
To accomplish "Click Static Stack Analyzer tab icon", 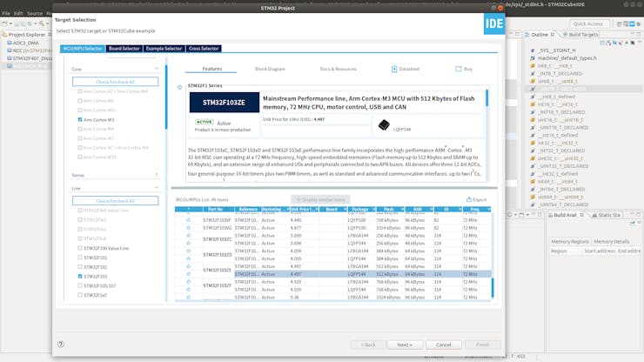I will pos(594,215).
